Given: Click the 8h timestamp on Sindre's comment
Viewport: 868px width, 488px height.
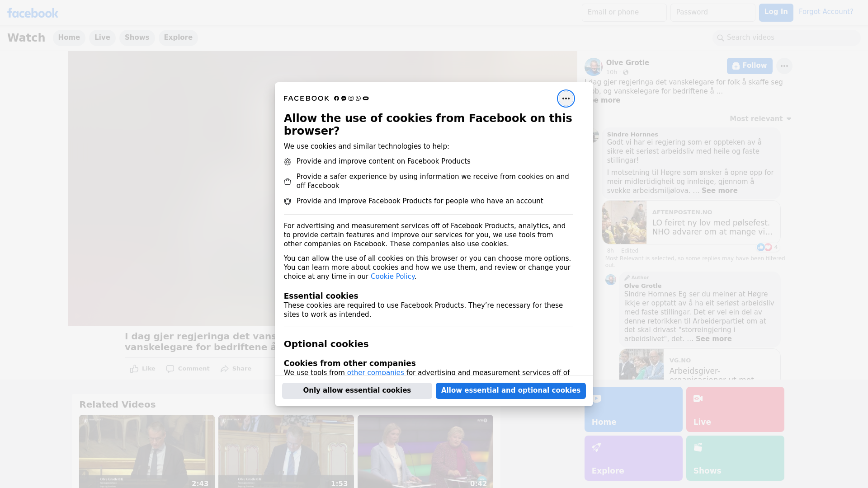Looking at the screenshot, I should 610,251.
